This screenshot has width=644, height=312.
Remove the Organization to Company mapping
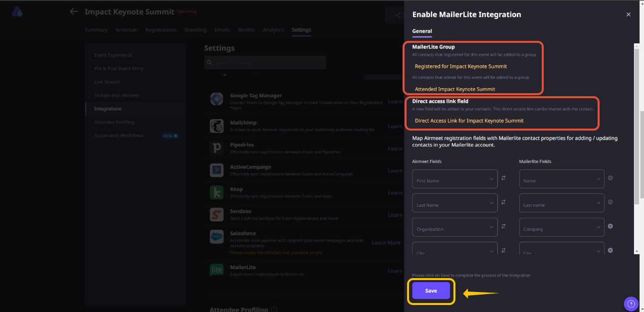click(610, 226)
